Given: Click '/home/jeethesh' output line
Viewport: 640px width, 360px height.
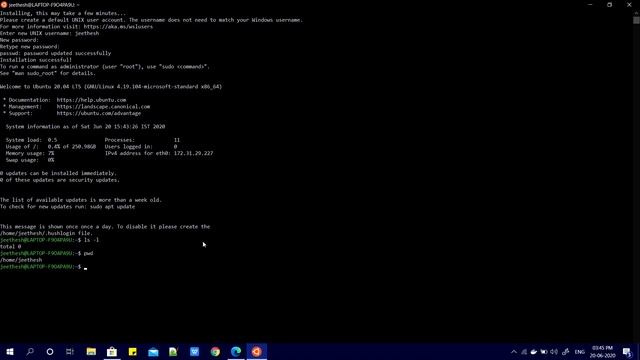Looking at the screenshot, I should click(x=21, y=260).
